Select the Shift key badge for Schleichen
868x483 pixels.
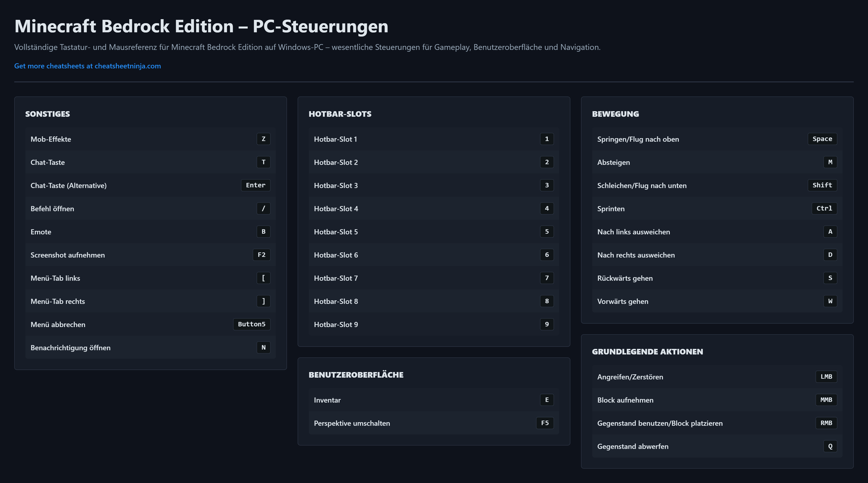[822, 185]
